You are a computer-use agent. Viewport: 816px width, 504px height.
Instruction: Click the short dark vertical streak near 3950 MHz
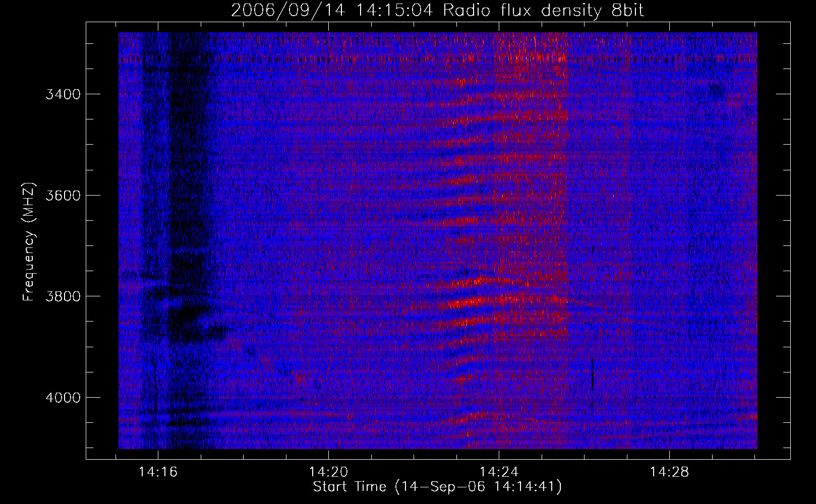coord(592,373)
